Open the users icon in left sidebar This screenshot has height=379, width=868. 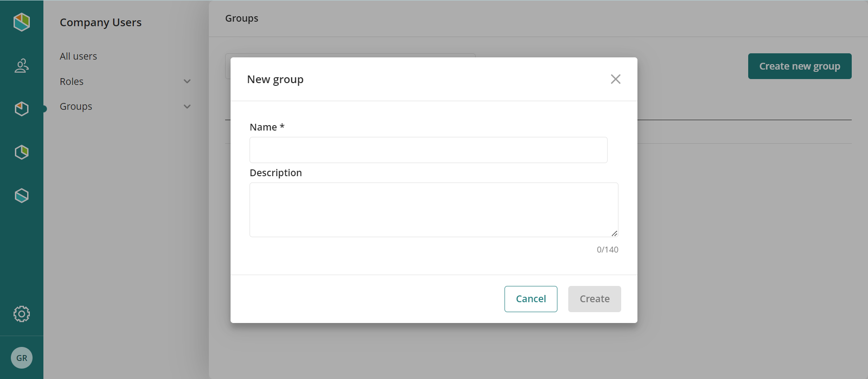click(x=21, y=66)
